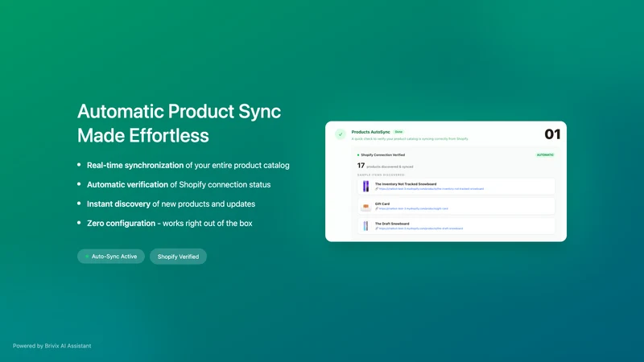Click 'SAMPLE ITEMS DISCOVERED' heading
Image resolution: width=644 pixels, height=362 pixels.
[381, 175]
